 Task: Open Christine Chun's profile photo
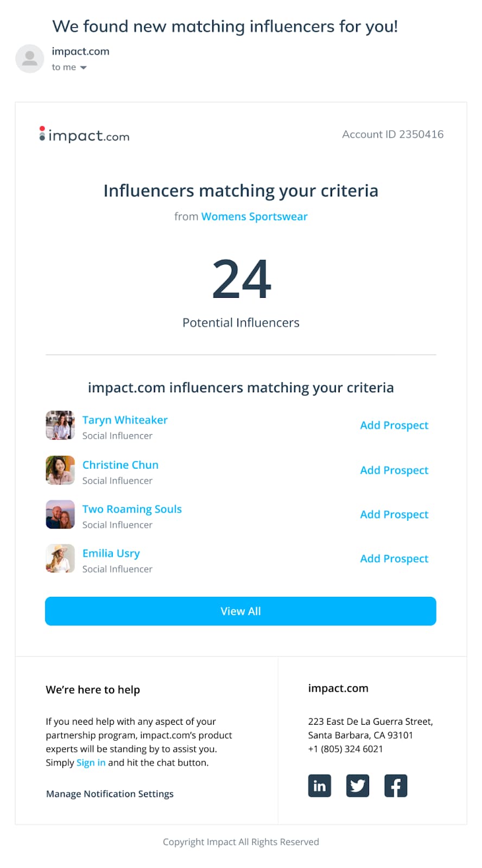tap(60, 470)
